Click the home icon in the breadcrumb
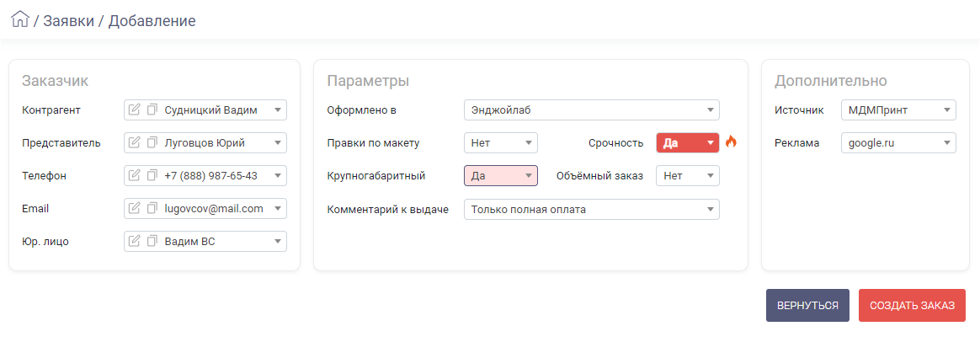Viewport: 980px width, 342px height. (x=20, y=19)
